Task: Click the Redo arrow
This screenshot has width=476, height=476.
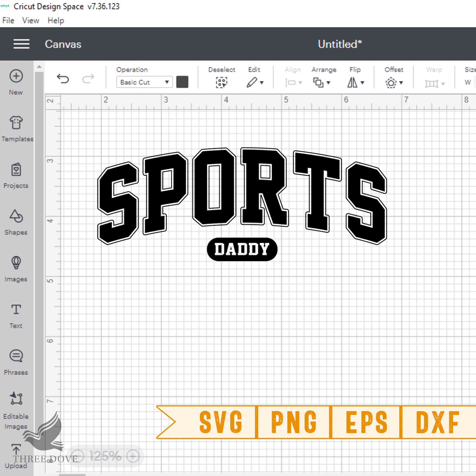Action: coord(88,79)
